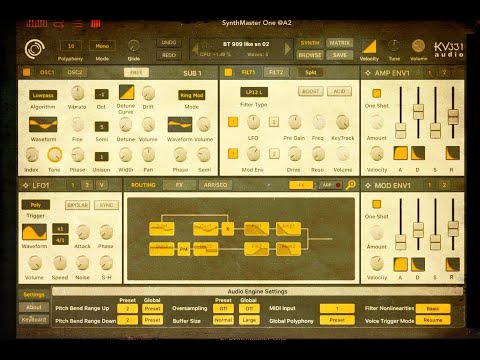
Task: Select the previous preset arrow
Action: coord(195,49)
